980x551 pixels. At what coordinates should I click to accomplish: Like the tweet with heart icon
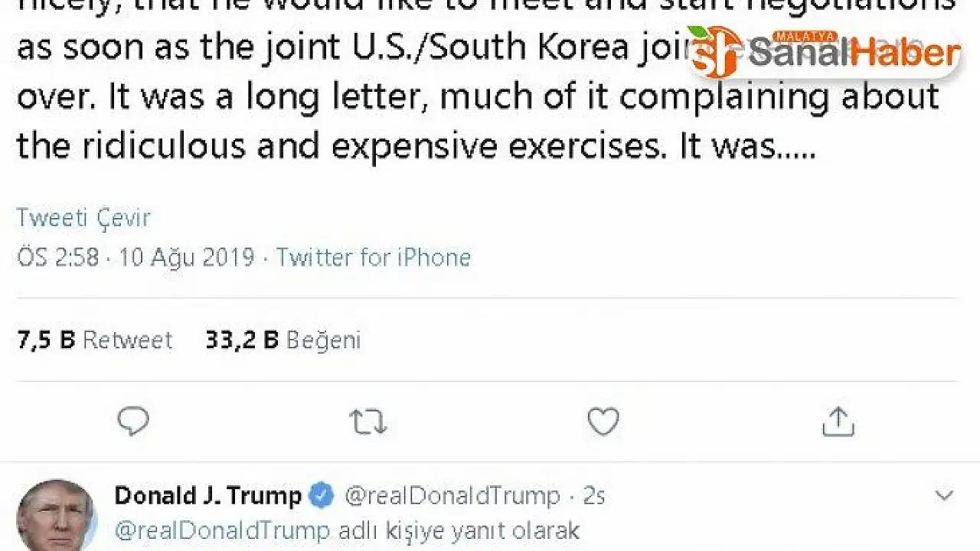pos(603,421)
